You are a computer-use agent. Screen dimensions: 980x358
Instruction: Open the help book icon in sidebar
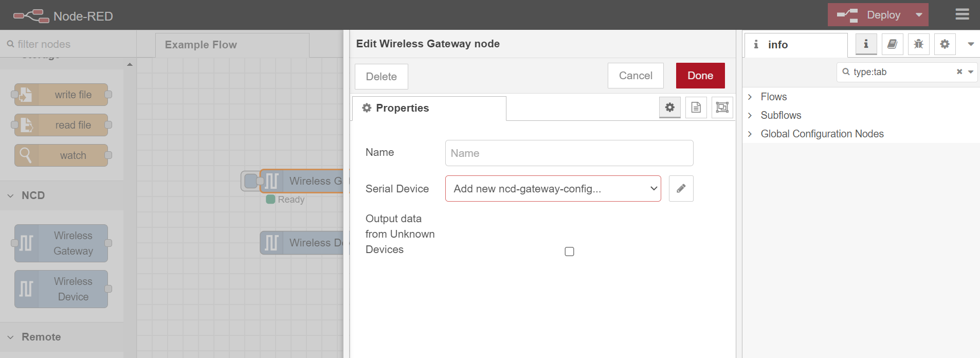(892, 44)
